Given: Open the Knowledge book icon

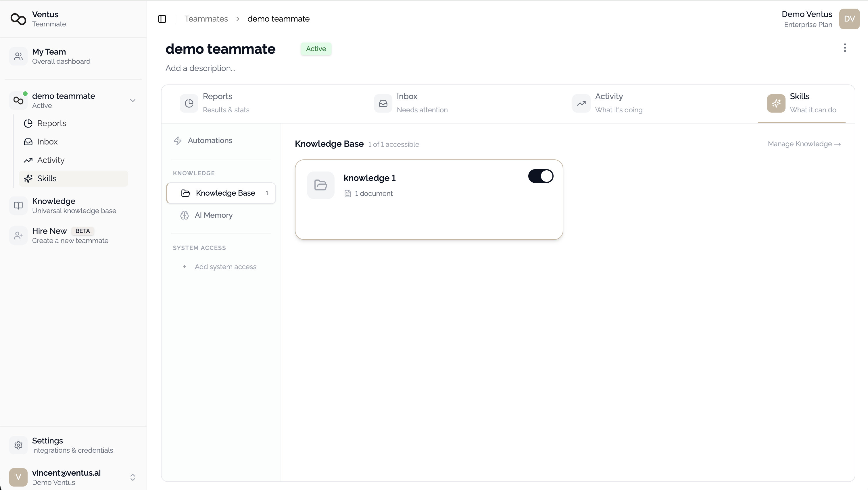Looking at the screenshot, I should 18,205.
